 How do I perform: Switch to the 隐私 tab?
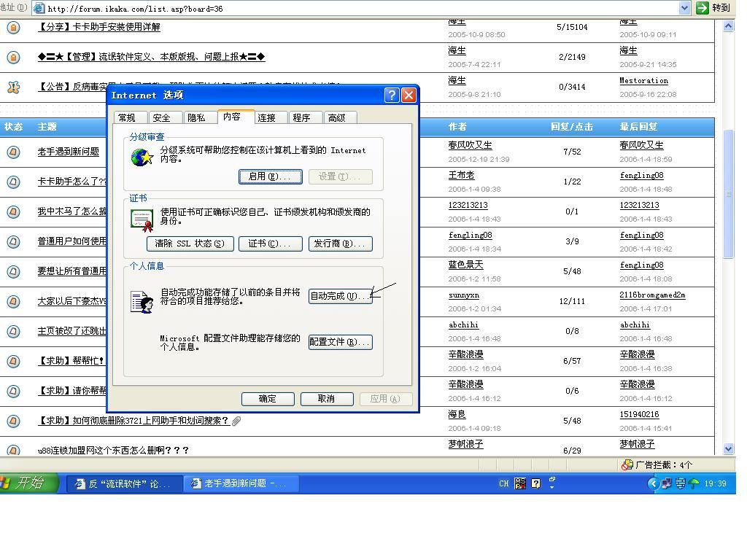pos(200,117)
